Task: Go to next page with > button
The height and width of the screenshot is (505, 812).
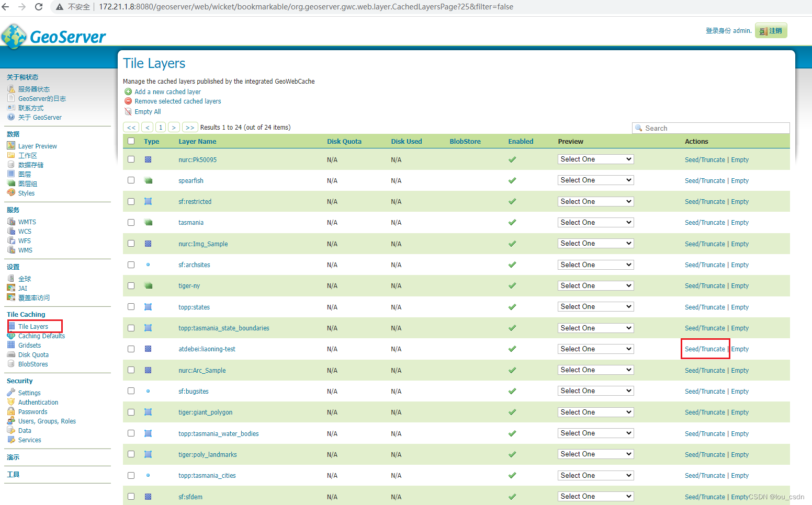Action: 174,127
